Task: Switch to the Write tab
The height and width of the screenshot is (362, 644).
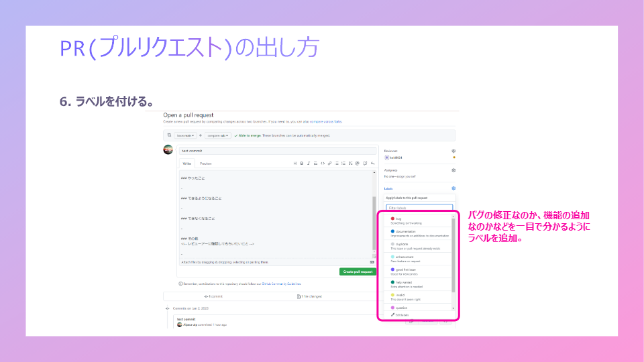Action: click(187, 164)
